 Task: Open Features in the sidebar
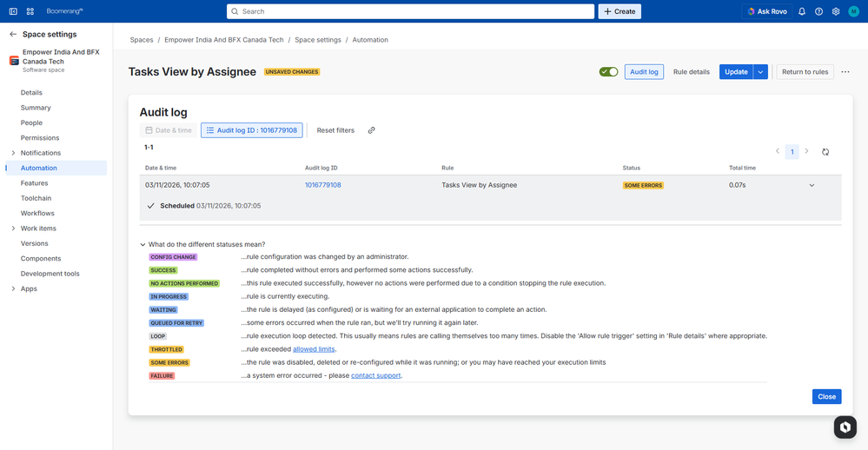pos(35,183)
